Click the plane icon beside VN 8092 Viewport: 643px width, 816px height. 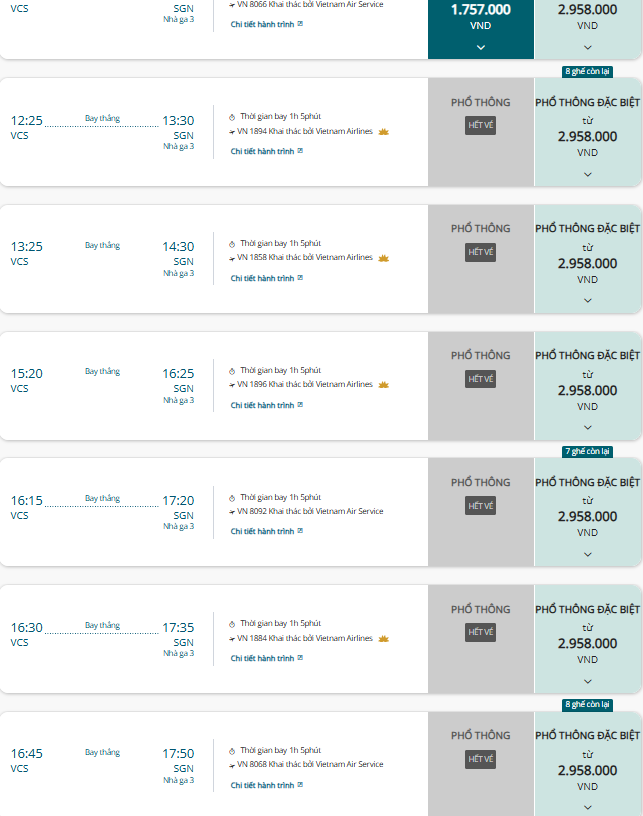232,512
